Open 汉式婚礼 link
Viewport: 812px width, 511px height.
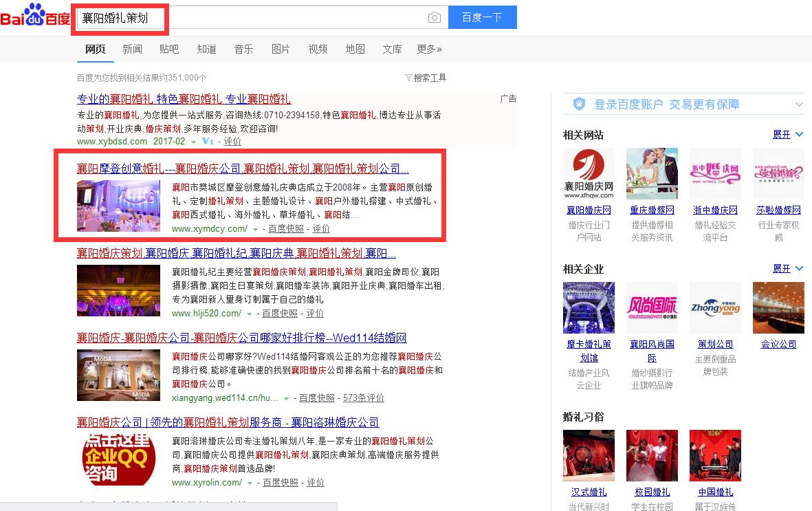point(589,492)
